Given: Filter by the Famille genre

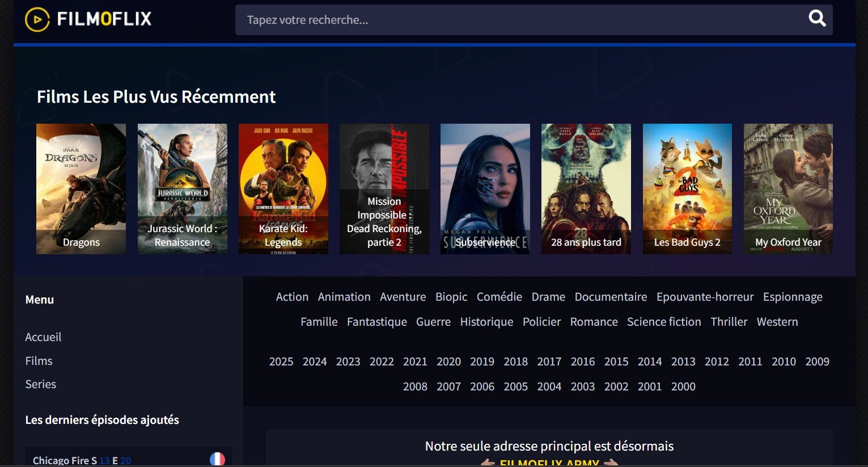Looking at the screenshot, I should [319, 322].
